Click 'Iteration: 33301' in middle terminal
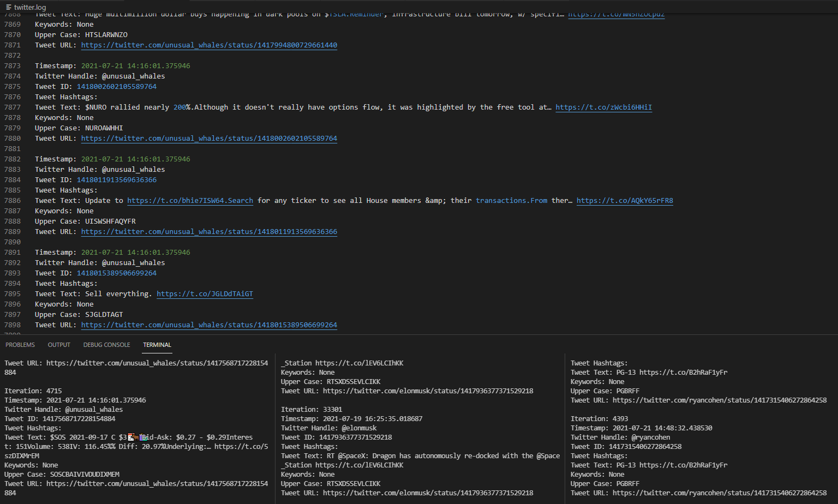 pyautogui.click(x=312, y=410)
